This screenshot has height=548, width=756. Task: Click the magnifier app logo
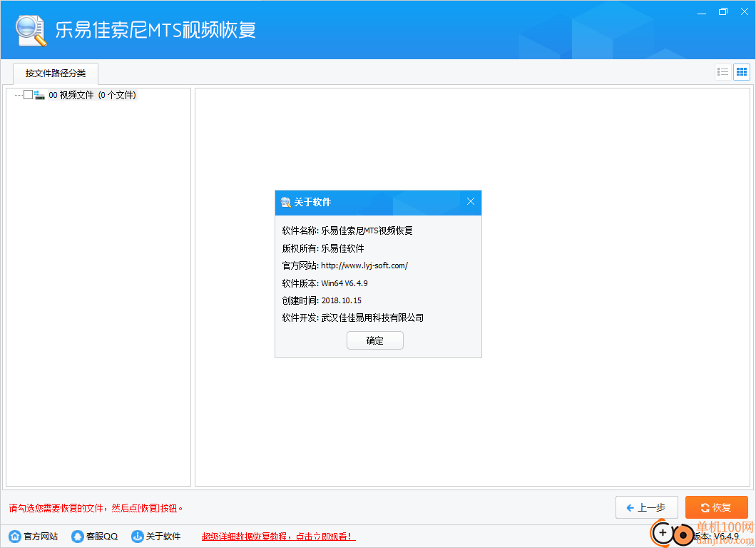pyautogui.click(x=31, y=31)
